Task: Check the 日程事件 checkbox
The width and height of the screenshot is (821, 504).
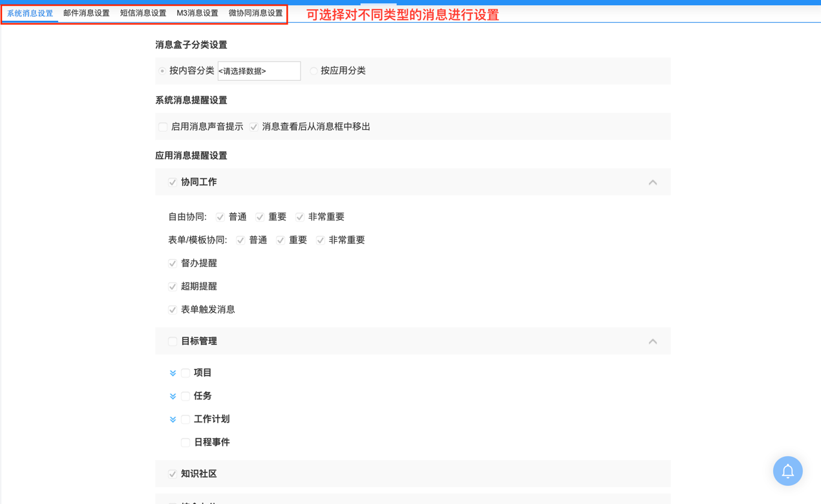Action: (x=186, y=442)
